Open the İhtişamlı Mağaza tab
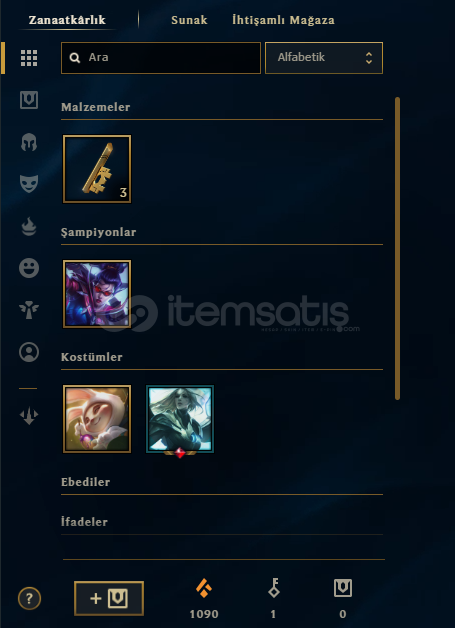 283,20
